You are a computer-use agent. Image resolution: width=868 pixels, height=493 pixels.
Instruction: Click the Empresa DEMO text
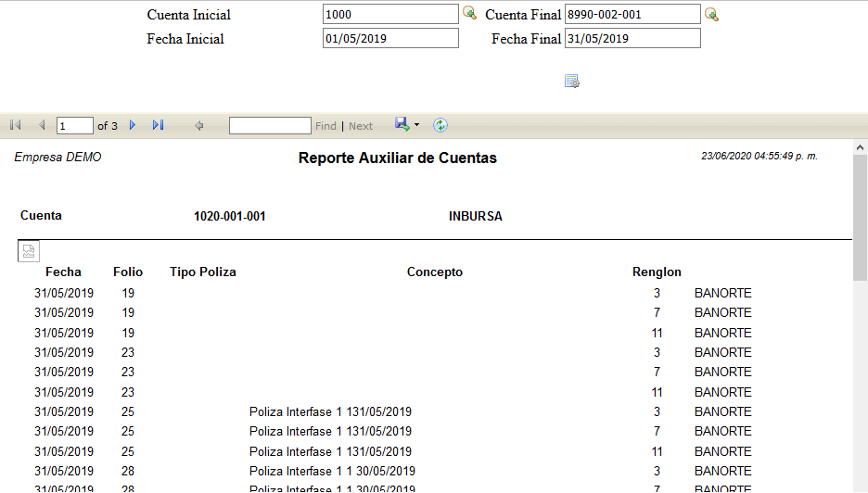click(x=57, y=158)
